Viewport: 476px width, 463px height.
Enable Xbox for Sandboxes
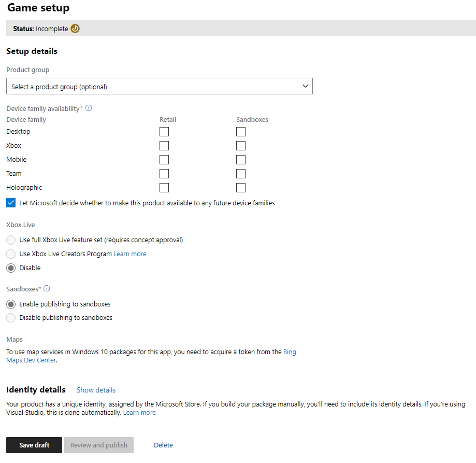(241, 146)
